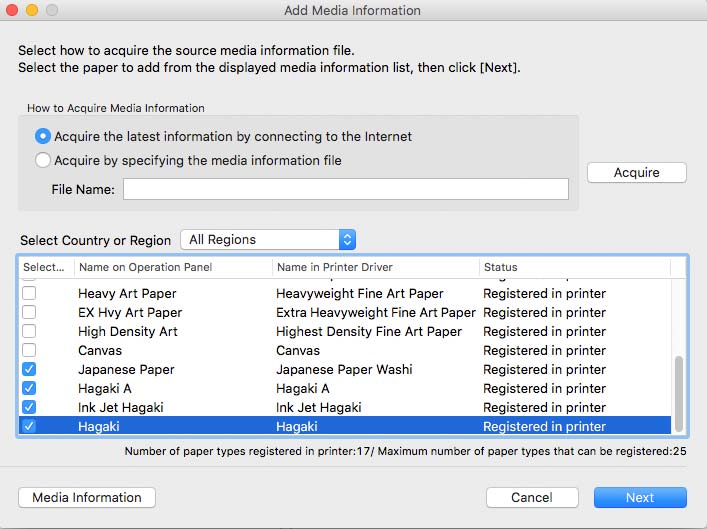Click the Media Information button
707x529 pixels.
[x=87, y=497]
